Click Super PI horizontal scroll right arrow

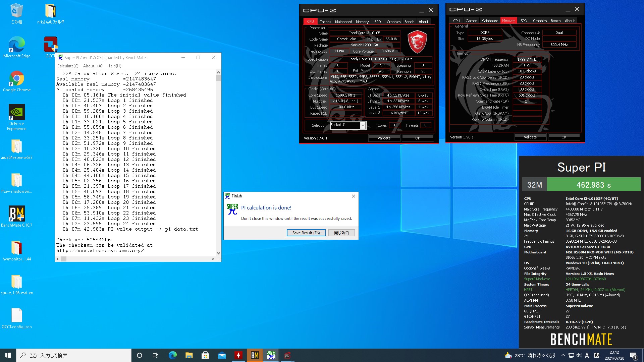click(x=213, y=259)
